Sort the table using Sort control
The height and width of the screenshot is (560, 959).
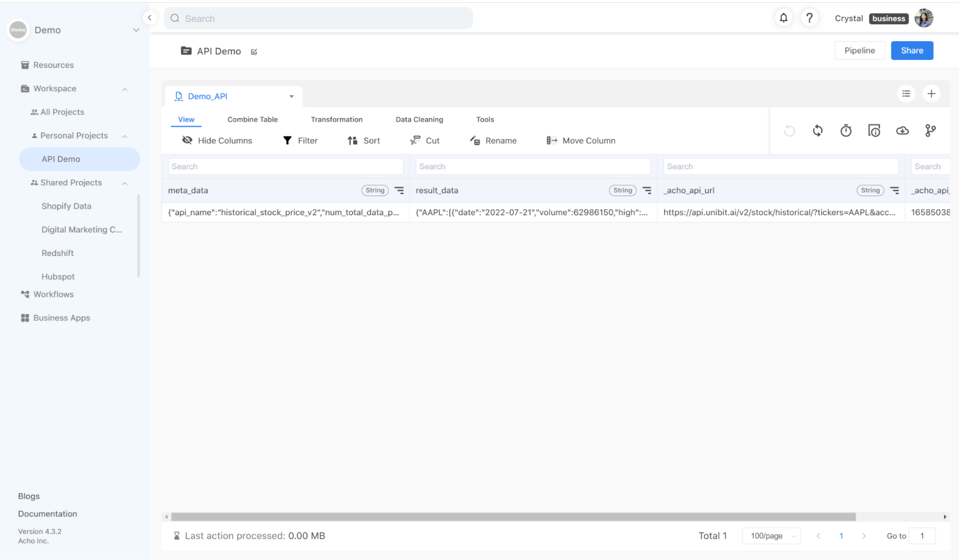click(x=364, y=140)
